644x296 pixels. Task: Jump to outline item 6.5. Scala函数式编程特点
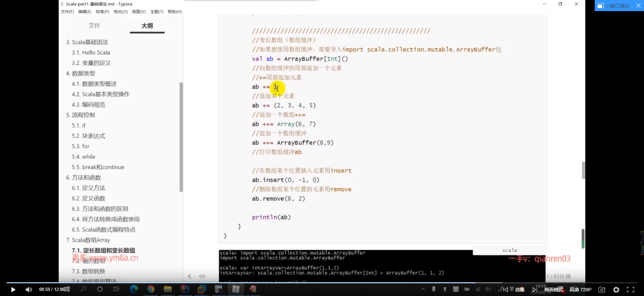point(104,229)
